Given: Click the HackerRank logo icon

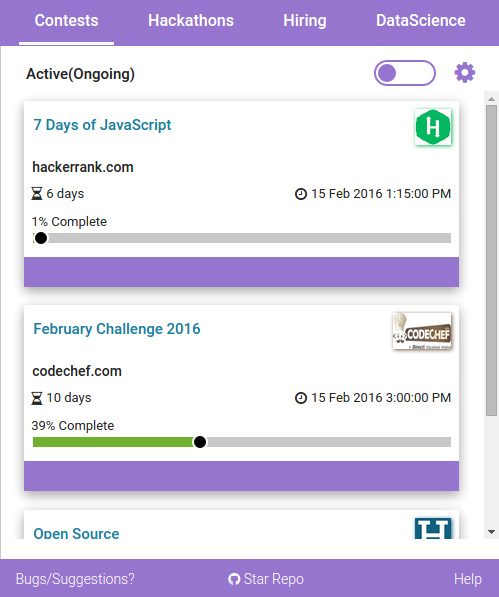Looking at the screenshot, I should pyautogui.click(x=433, y=127).
